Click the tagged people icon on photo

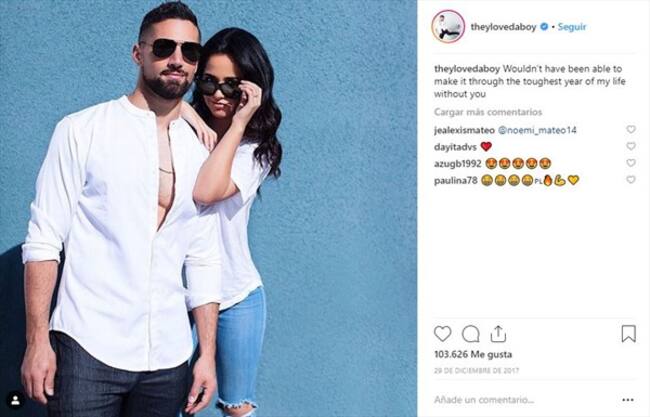(x=15, y=400)
